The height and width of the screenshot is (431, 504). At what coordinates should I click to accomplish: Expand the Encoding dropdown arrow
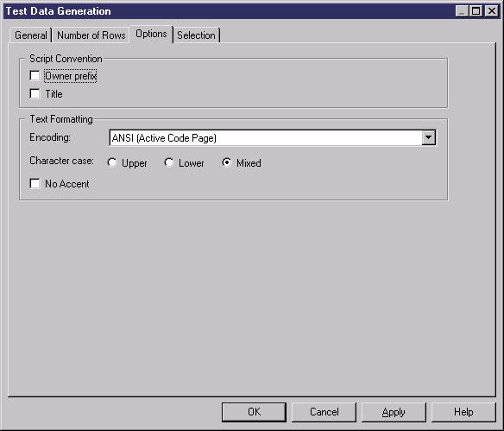[x=428, y=137]
